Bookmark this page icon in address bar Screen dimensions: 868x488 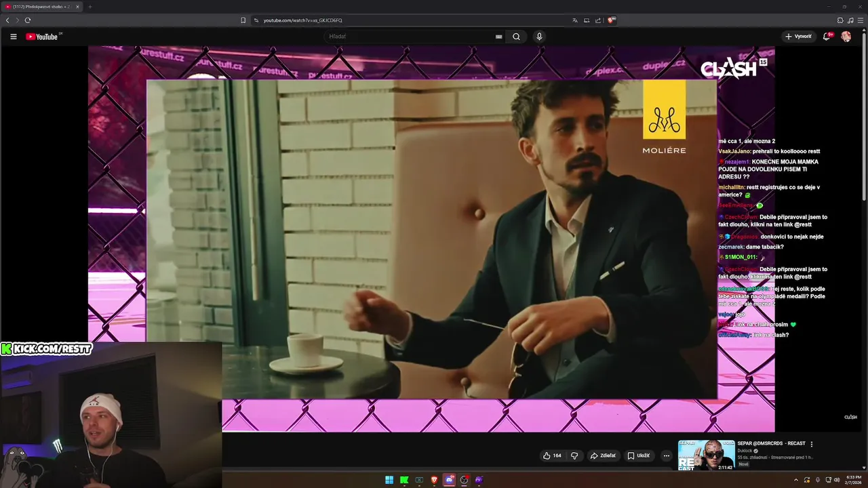pyautogui.click(x=243, y=20)
